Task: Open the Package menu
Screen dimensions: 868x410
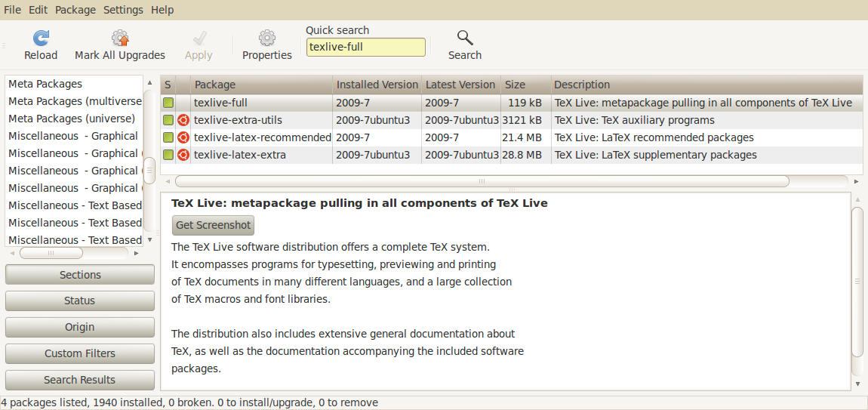Action: pos(75,10)
